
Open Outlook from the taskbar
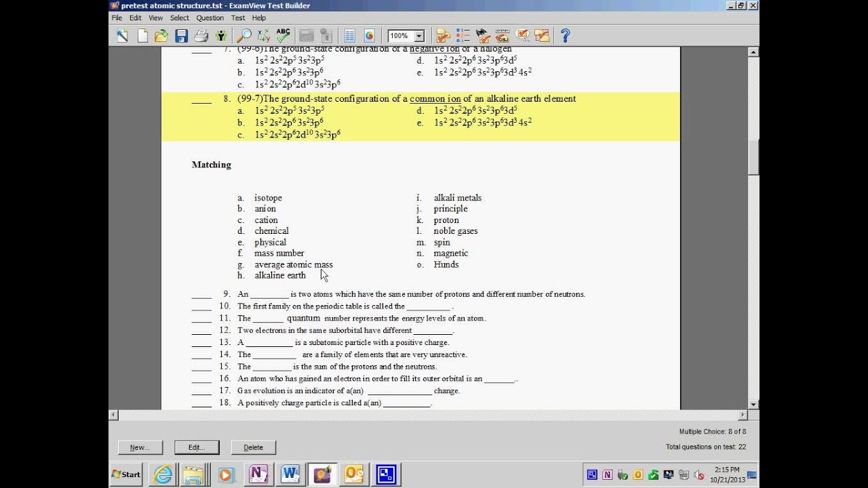353,474
